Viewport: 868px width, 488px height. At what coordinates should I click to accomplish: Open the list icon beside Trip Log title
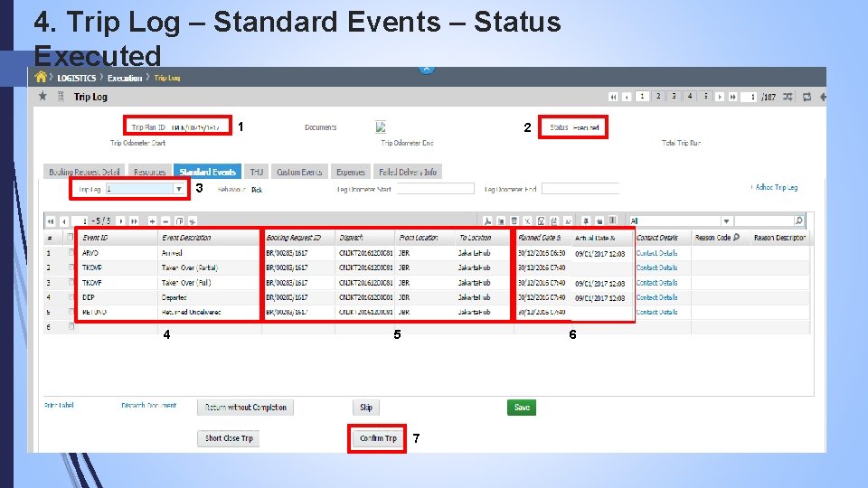click(x=61, y=97)
